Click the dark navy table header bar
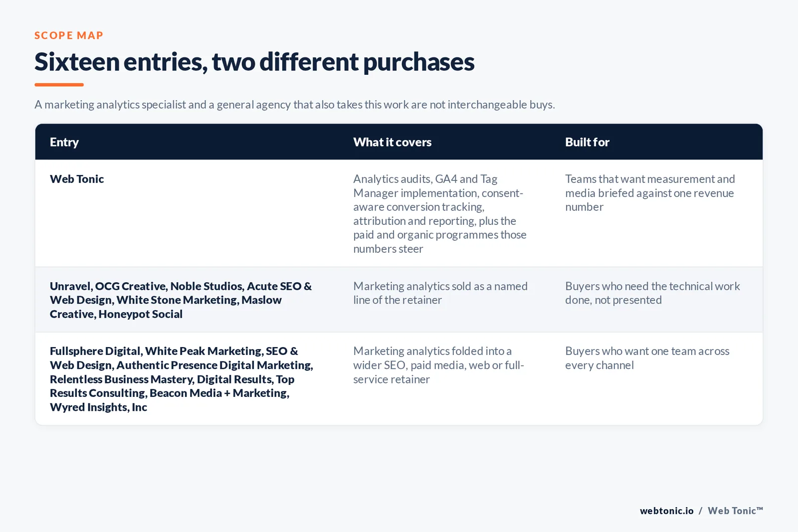Image resolution: width=798 pixels, height=532 pixels. coord(399,142)
